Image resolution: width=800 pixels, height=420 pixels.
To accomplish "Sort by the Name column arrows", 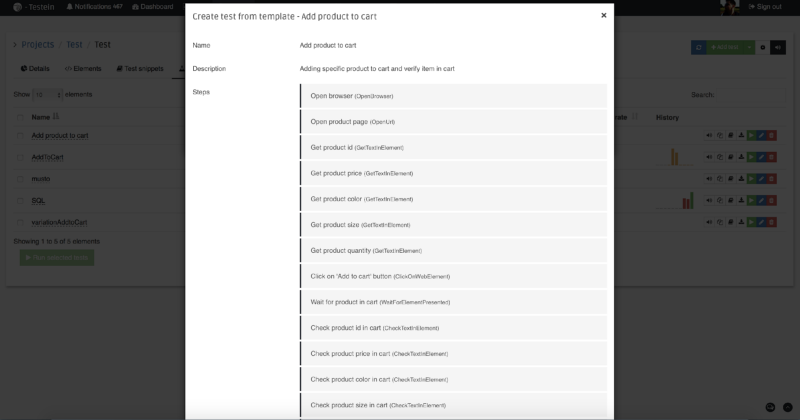I will pos(56,117).
